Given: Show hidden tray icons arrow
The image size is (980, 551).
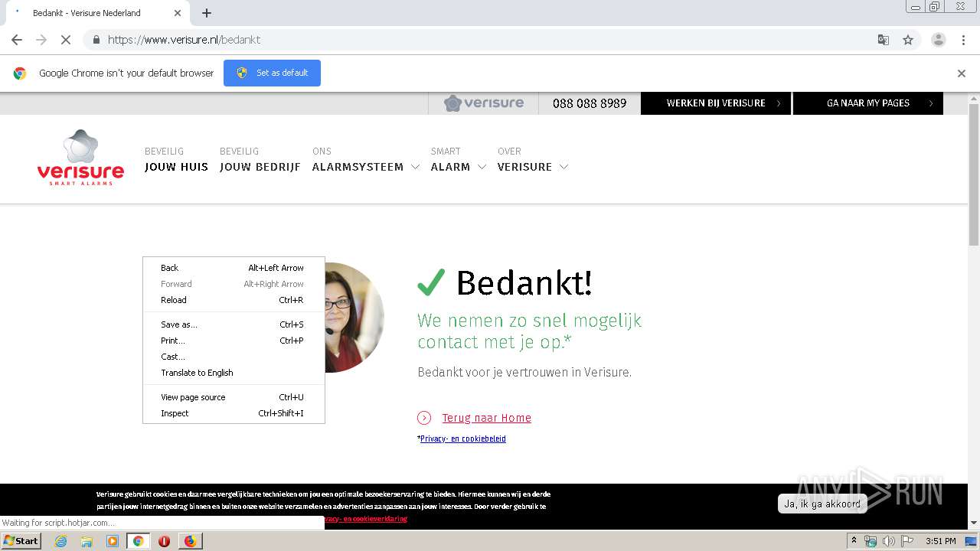Looking at the screenshot, I should point(854,541).
